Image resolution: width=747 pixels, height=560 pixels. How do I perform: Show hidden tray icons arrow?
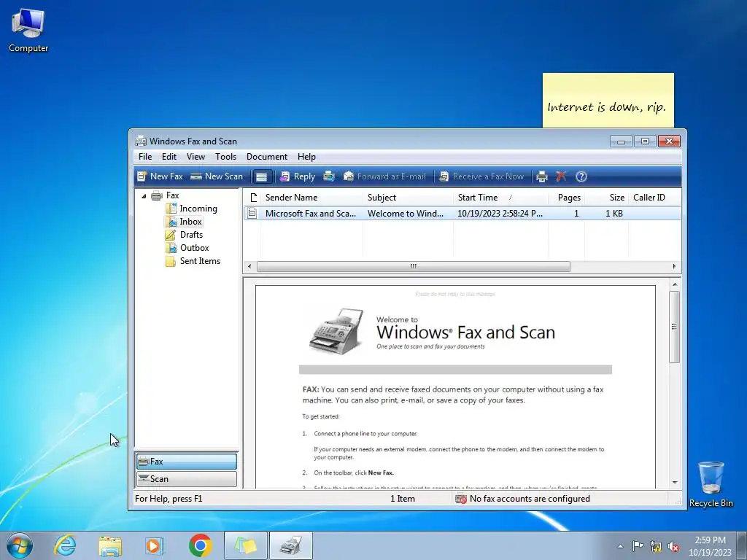tap(620, 546)
